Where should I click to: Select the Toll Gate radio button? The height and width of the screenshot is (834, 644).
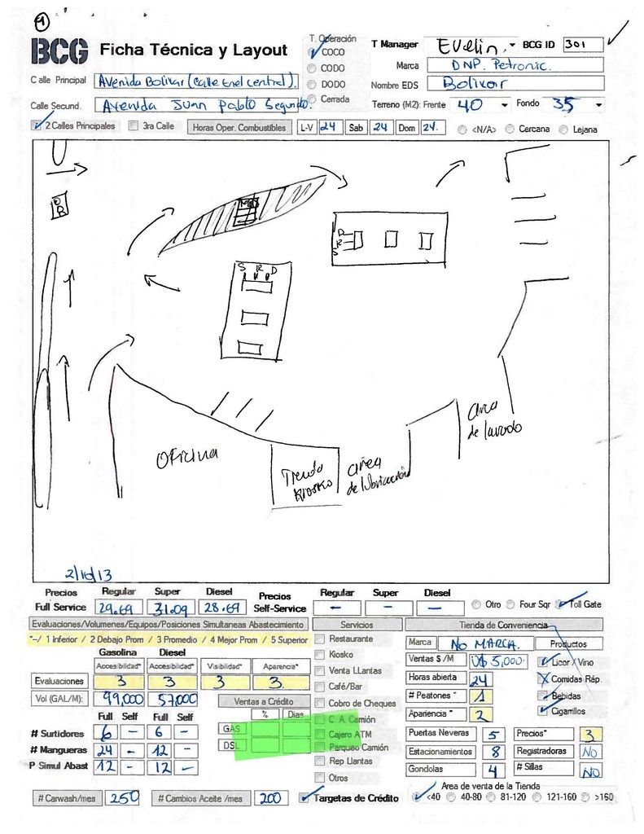coord(559,604)
